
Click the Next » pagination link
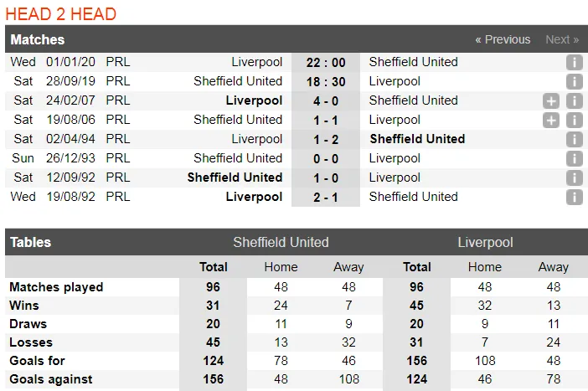coord(562,39)
